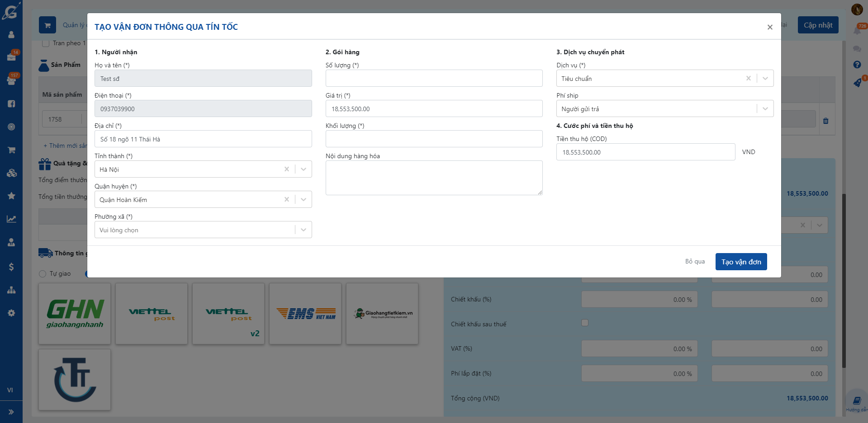Viewport: 868px width, 423px height.
Task: Click the shopping cart sidebar icon
Action: coord(11,150)
